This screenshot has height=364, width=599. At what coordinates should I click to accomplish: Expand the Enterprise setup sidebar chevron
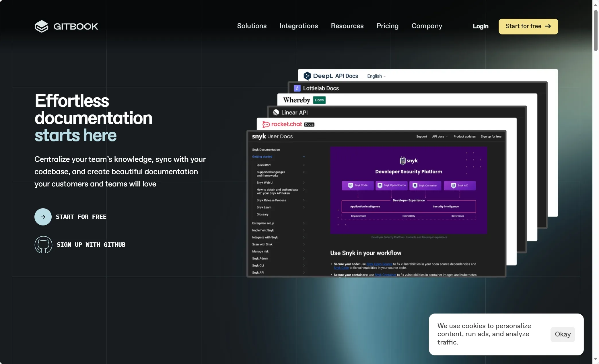click(x=304, y=223)
